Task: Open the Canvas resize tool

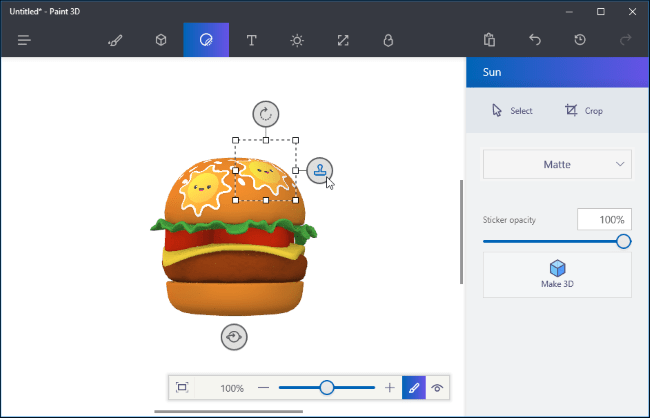Action: click(343, 40)
